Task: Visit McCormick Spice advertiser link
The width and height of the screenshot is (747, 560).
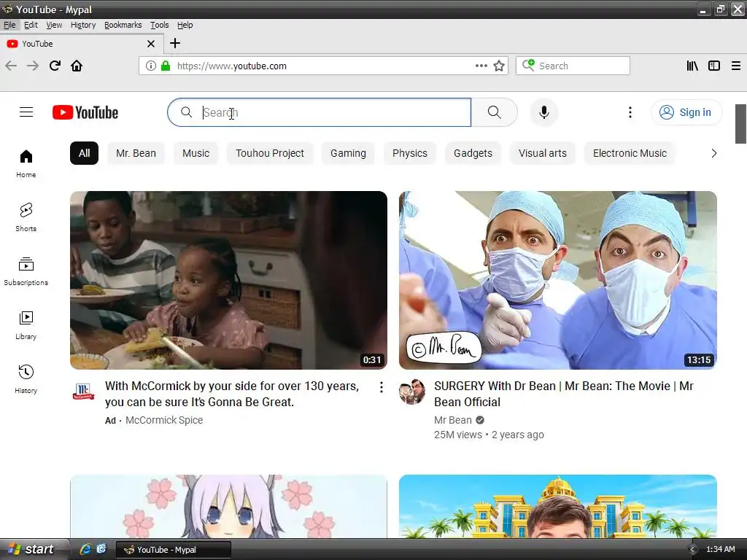Action: click(164, 420)
